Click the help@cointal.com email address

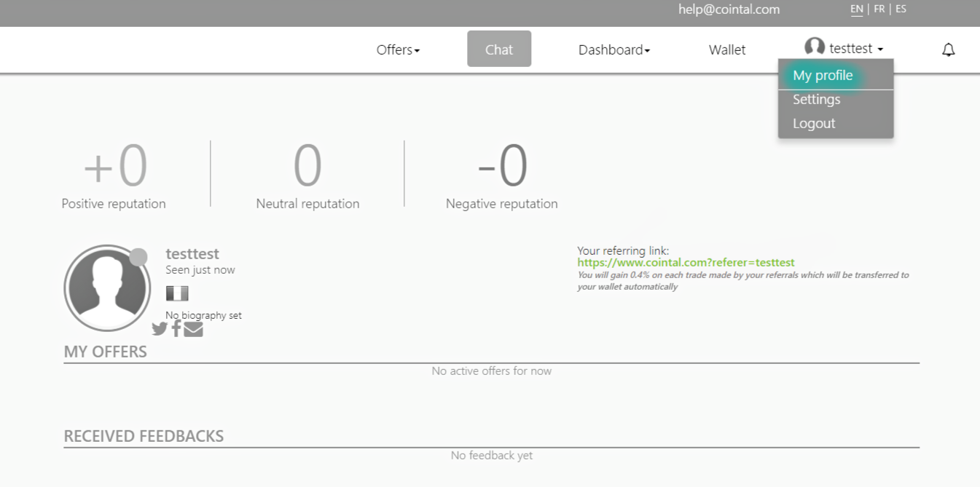(x=729, y=9)
